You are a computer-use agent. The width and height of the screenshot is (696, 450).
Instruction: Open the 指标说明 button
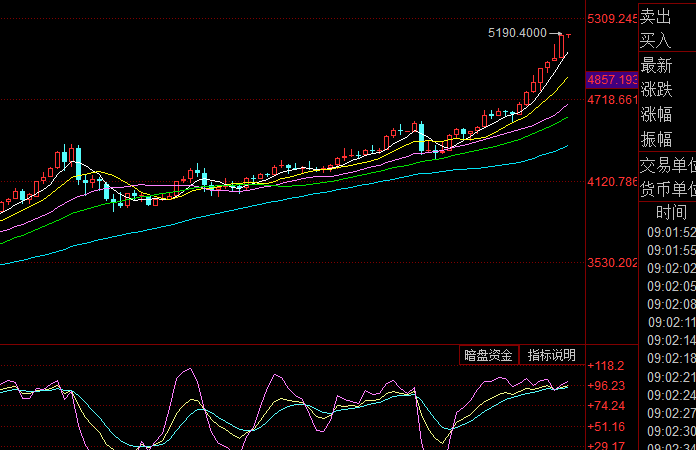[552, 355]
